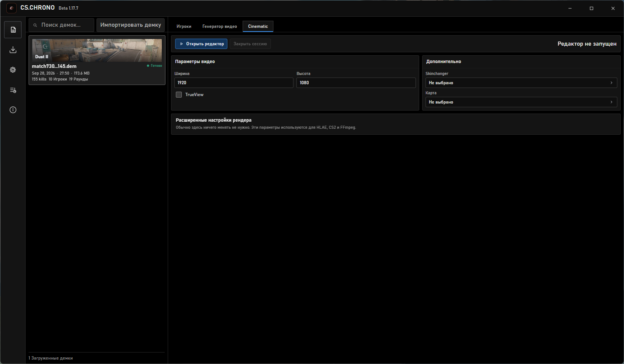
Task: Select the Cinematic tab
Action: 258,26
